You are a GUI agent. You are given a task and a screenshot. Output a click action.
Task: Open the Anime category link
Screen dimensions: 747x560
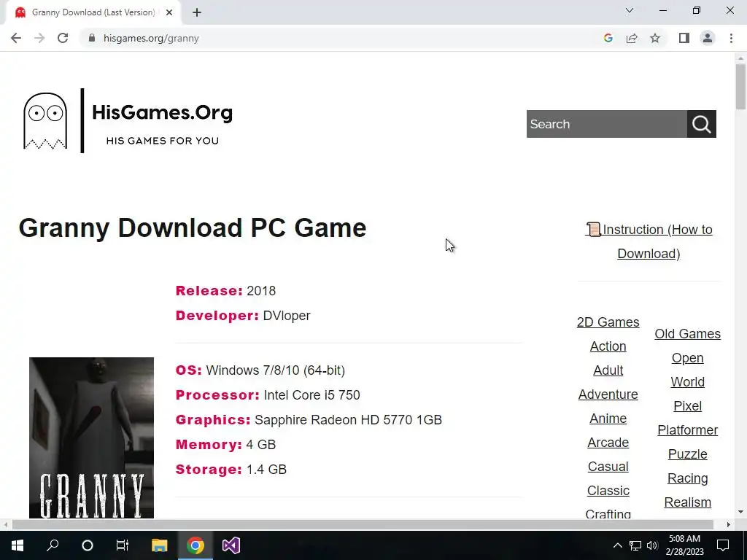pos(608,418)
